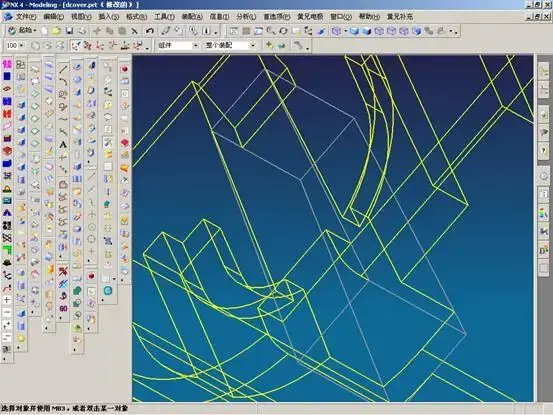The width and height of the screenshot is (553, 415).
Task: Open the 分析(L) menu
Action: [246, 17]
